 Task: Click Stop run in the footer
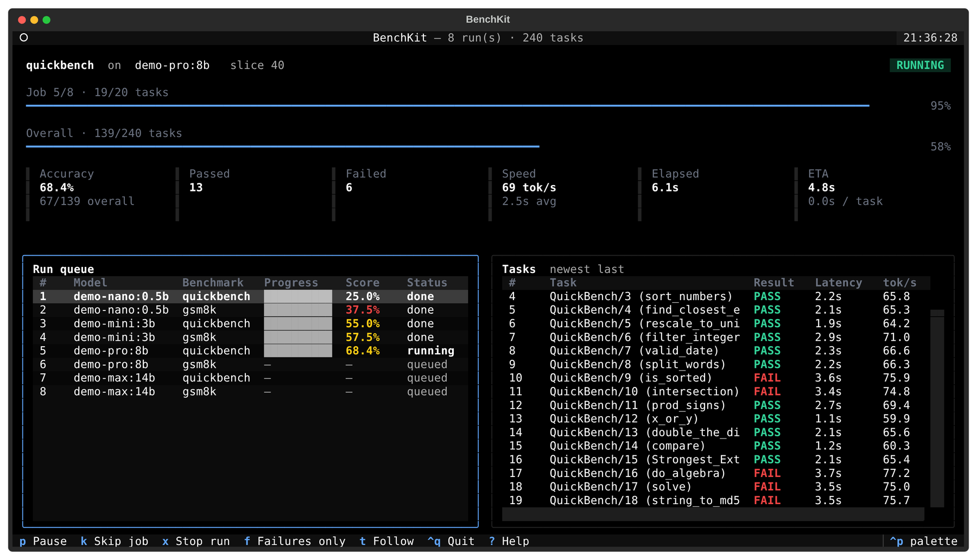click(196, 541)
